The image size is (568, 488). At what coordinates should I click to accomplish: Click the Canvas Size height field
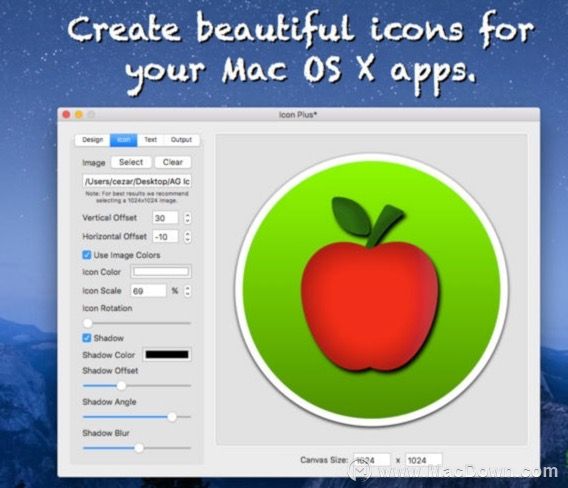(423, 460)
